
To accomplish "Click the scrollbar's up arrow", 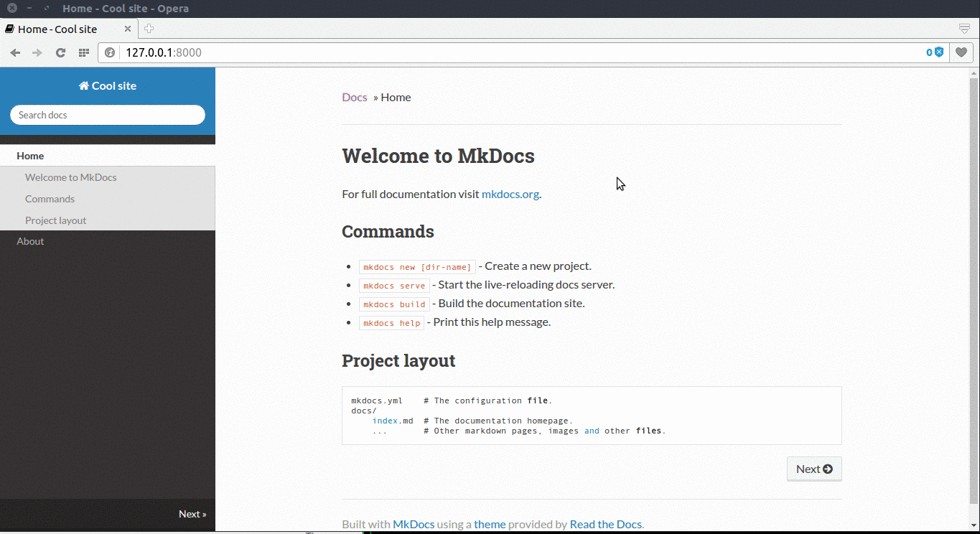I will click(974, 72).
